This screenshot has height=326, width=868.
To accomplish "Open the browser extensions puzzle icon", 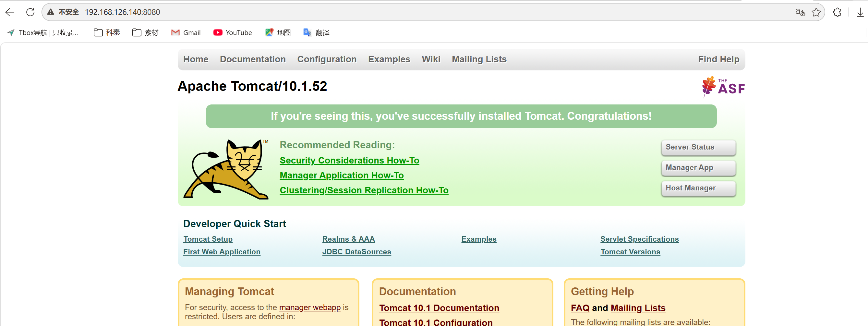I will [837, 12].
